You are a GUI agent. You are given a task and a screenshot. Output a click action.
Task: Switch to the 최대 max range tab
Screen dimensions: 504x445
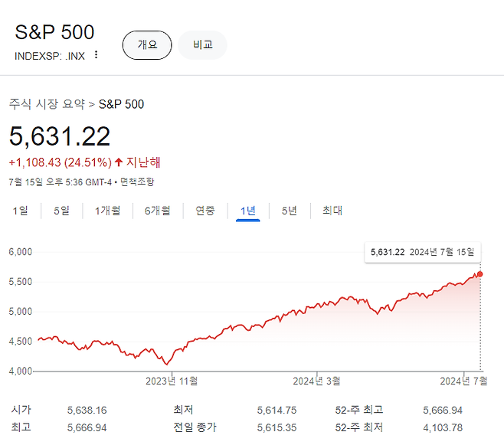point(332,211)
